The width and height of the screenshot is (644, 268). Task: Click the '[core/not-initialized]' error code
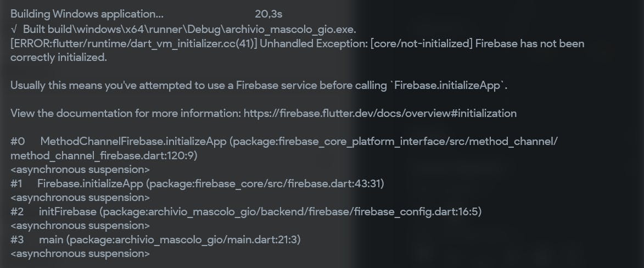(x=422, y=43)
